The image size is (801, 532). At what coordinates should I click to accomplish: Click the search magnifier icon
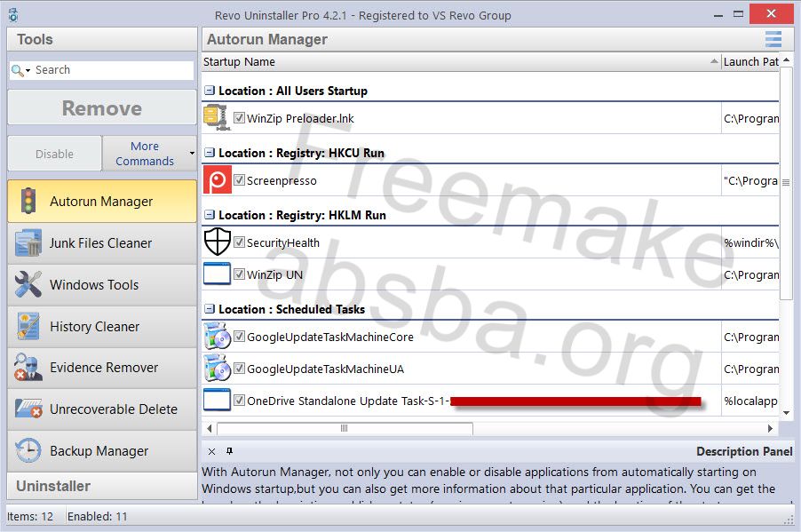(17, 70)
